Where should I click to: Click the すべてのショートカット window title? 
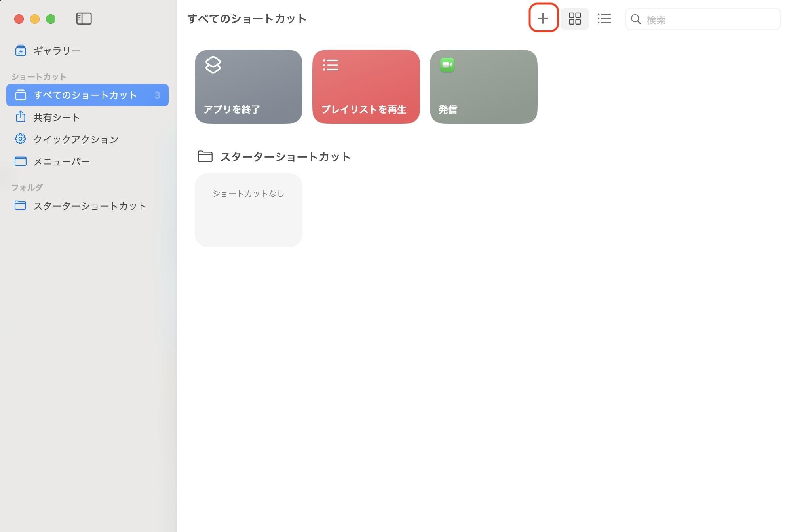pos(247,19)
